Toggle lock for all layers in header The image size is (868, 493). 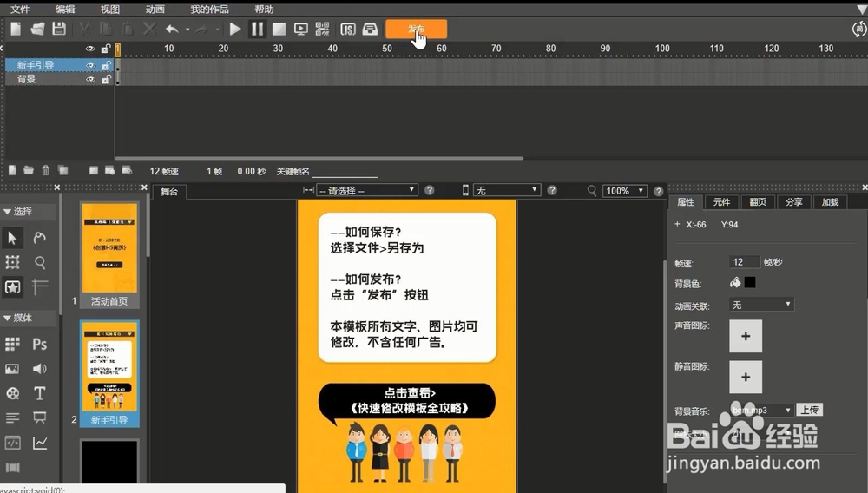(x=105, y=49)
